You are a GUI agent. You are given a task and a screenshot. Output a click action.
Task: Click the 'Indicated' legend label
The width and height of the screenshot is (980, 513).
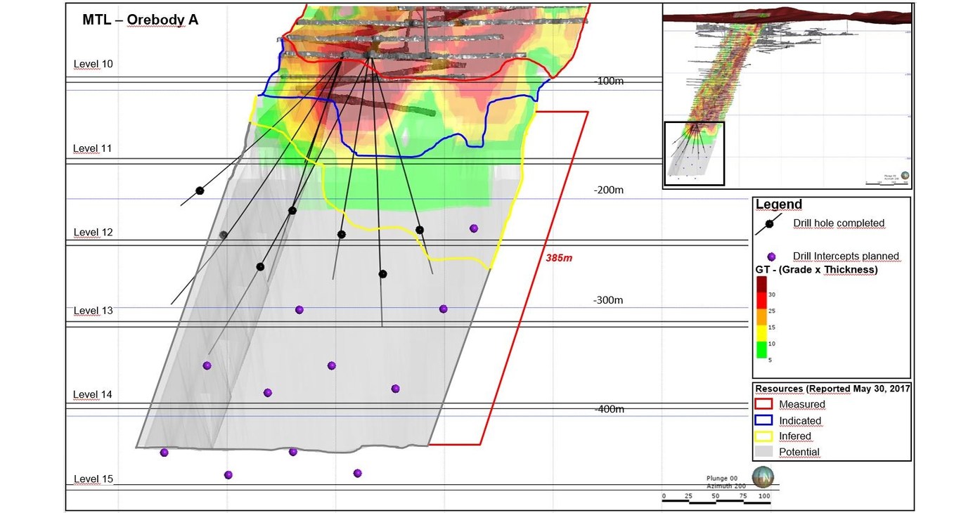point(800,421)
